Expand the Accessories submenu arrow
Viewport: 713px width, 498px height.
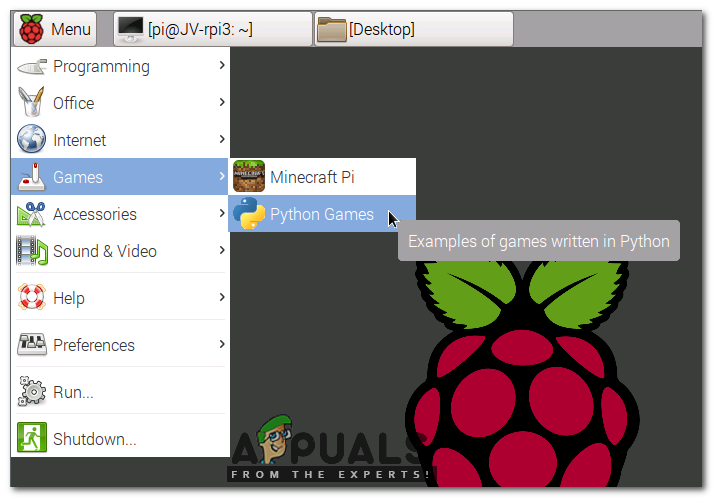coord(222,213)
